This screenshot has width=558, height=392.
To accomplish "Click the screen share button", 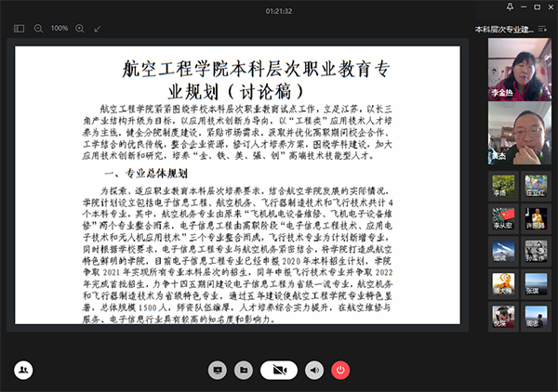I will pos(218,370).
